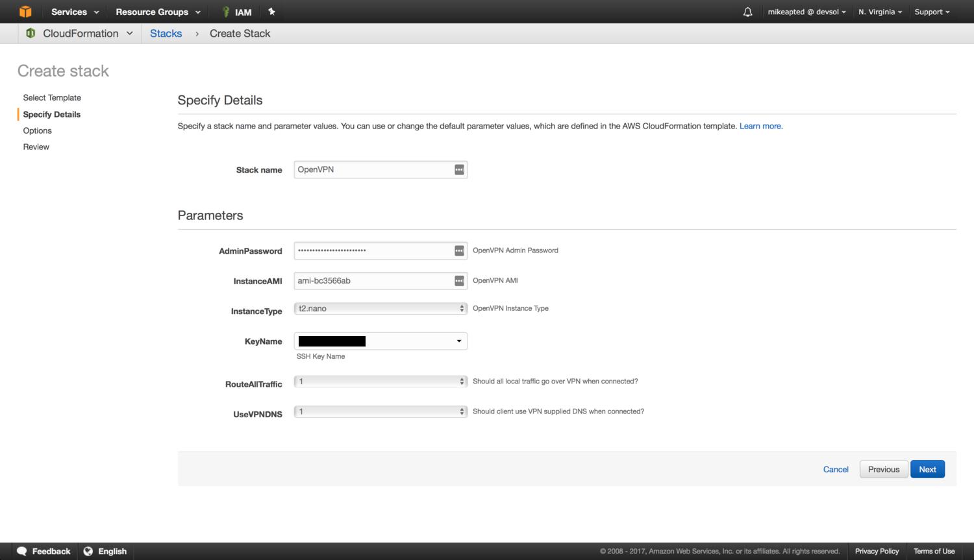
Task: Open the Resource Groups menu
Action: [x=158, y=12]
